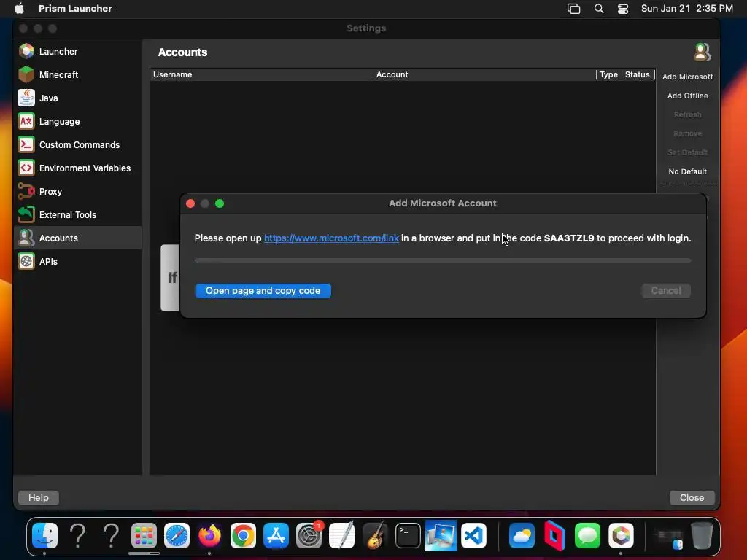Screen dimensions: 747x560
Task: Click the Add Microsoft button
Action: tap(687, 77)
